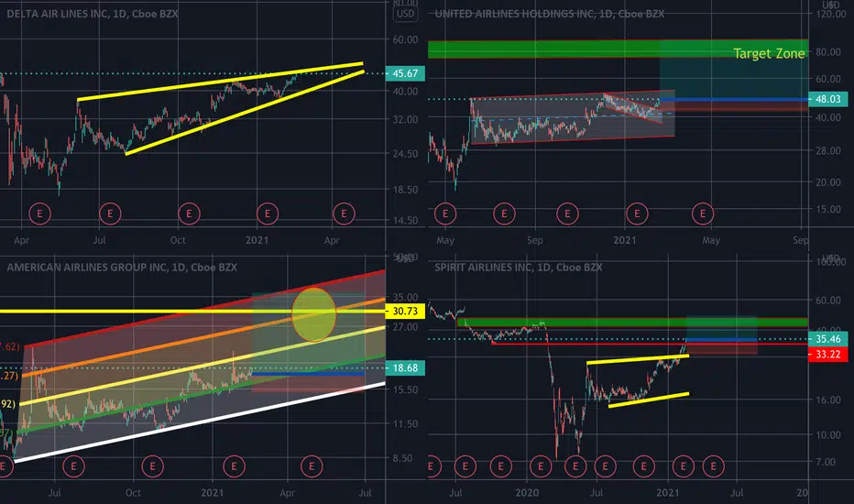
Task: Click the Oct label on Delta time axis
Action: point(178,240)
